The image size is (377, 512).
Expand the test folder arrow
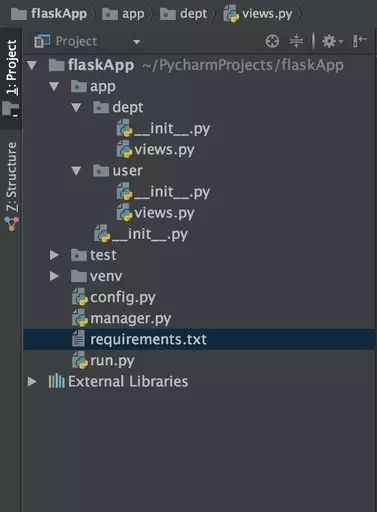pos(54,255)
